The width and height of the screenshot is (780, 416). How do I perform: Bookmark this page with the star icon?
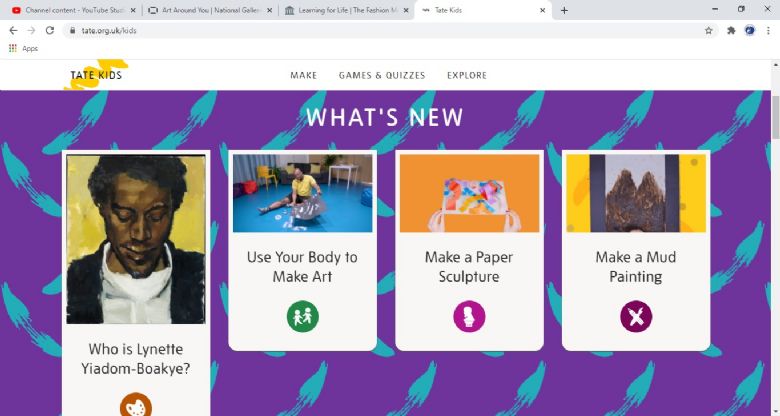coord(708,31)
